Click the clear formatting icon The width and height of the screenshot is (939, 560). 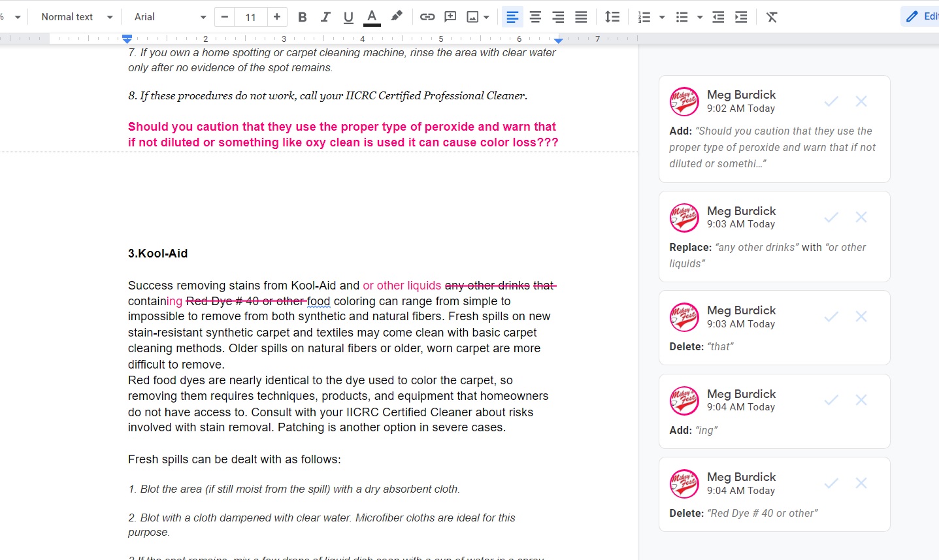[772, 17]
